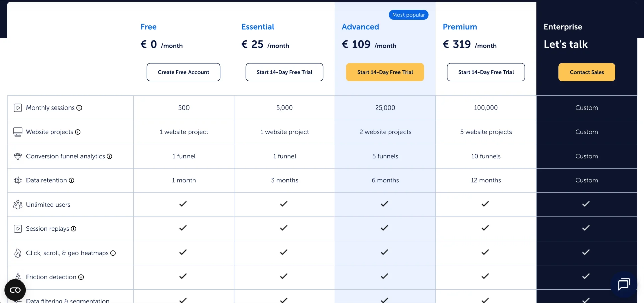Click the Website projects monitor icon
Viewport: 644px width, 303px height.
pos(17,132)
